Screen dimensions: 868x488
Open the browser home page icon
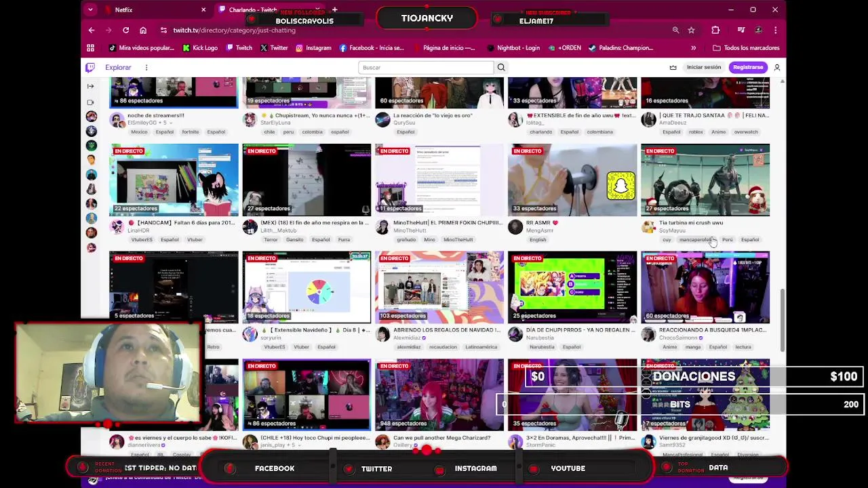[143, 30]
